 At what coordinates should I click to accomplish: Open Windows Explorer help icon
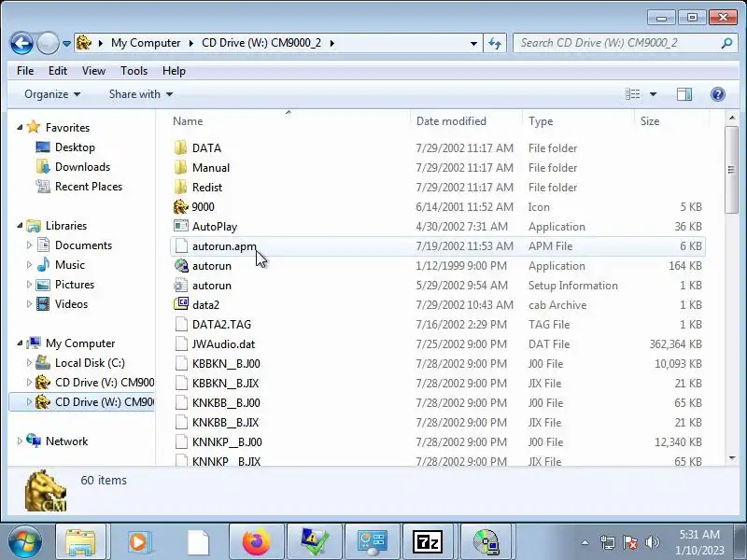(717, 94)
